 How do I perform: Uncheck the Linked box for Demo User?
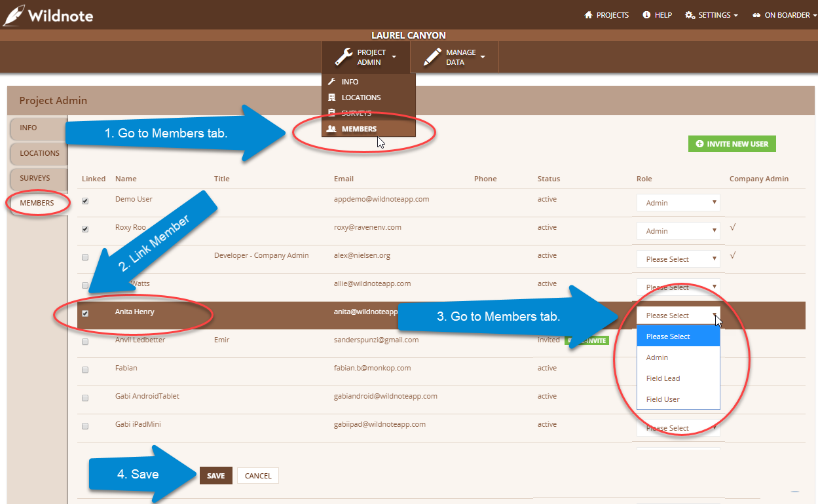point(85,201)
